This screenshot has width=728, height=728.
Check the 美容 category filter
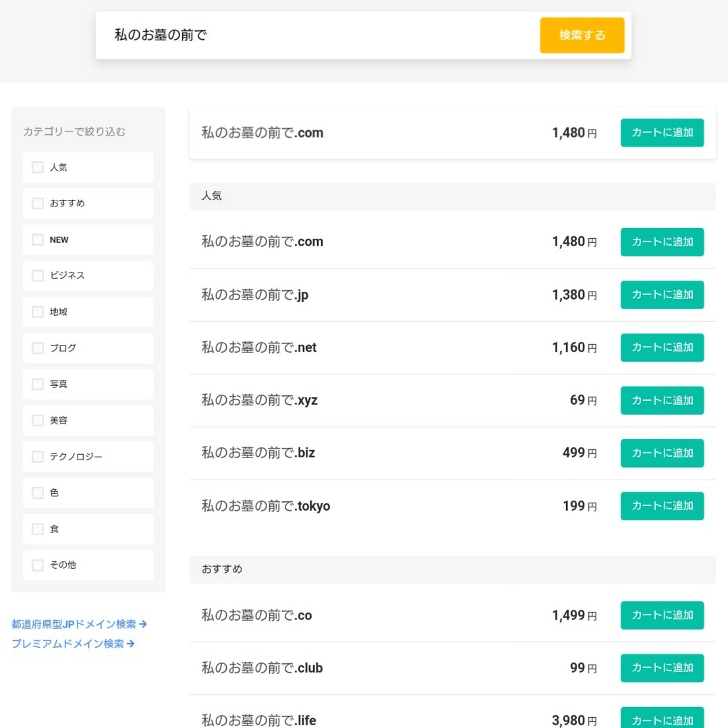(x=38, y=420)
